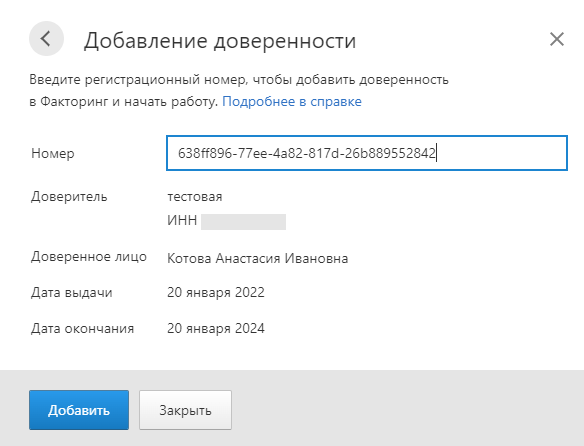Select the 'Добавление доверенности' heading
This screenshot has height=446, width=584.
point(220,41)
